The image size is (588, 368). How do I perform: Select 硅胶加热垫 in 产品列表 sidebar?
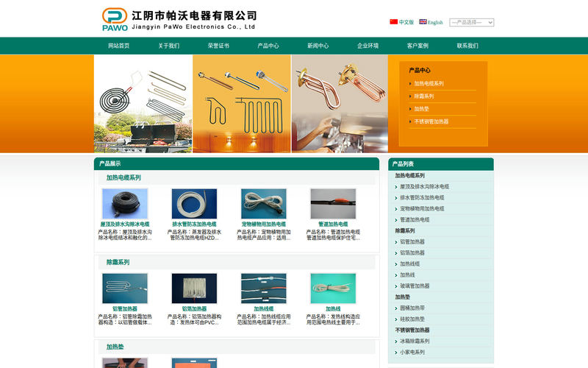coord(412,319)
